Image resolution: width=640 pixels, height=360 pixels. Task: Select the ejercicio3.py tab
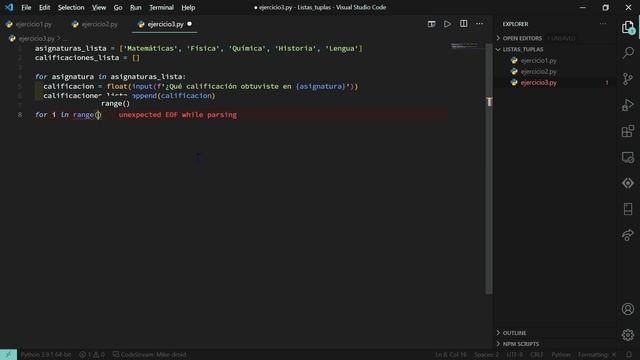(165, 24)
